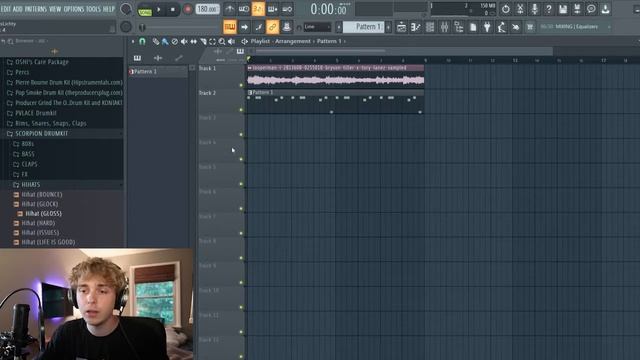Select the playlist mute tool

(x=184, y=41)
